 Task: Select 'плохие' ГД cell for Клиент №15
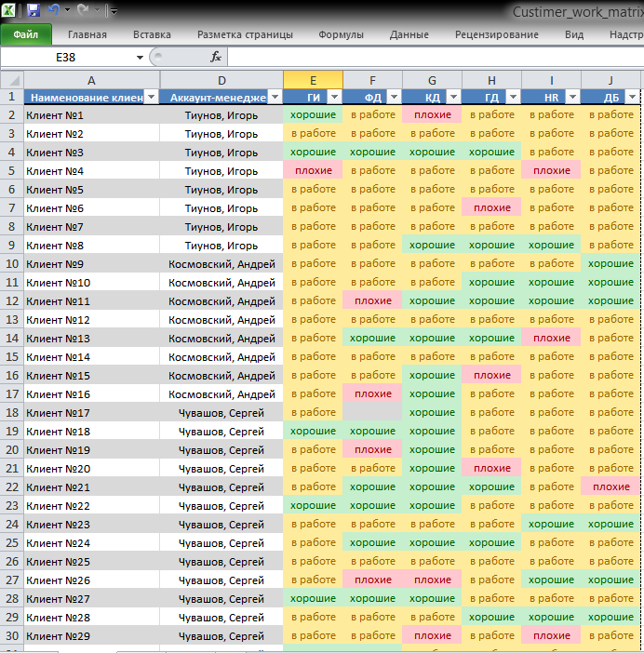click(492, 375)
